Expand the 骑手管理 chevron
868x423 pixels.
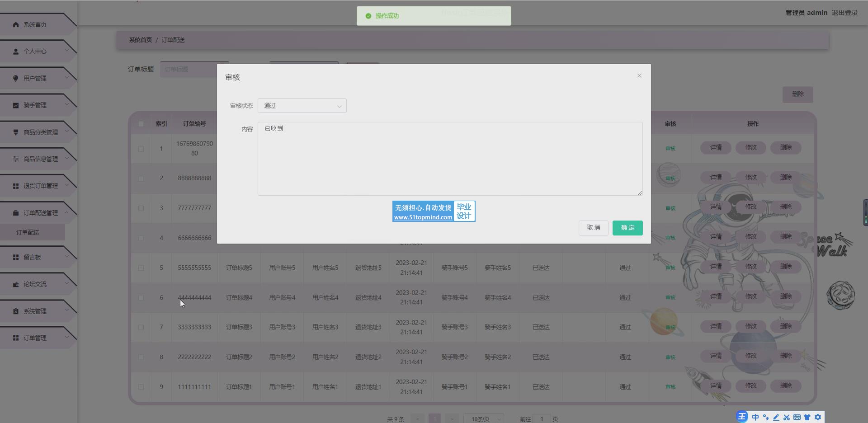(67, 104)
